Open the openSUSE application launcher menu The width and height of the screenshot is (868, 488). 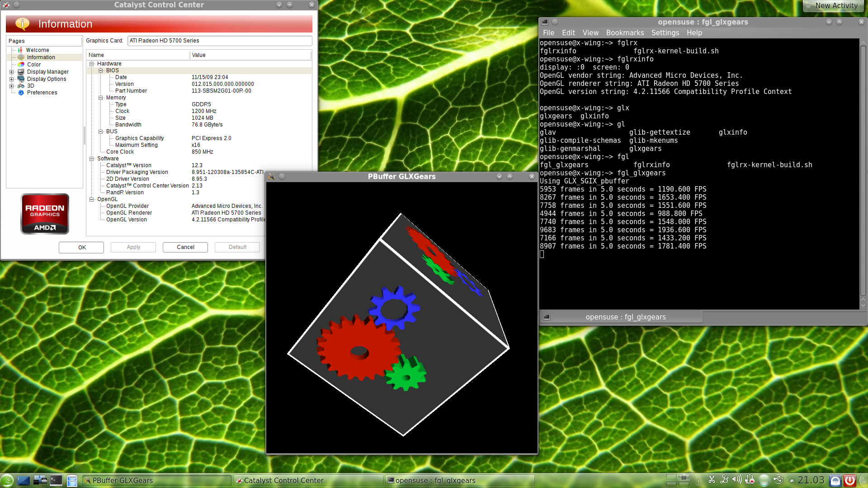[7, 480]
